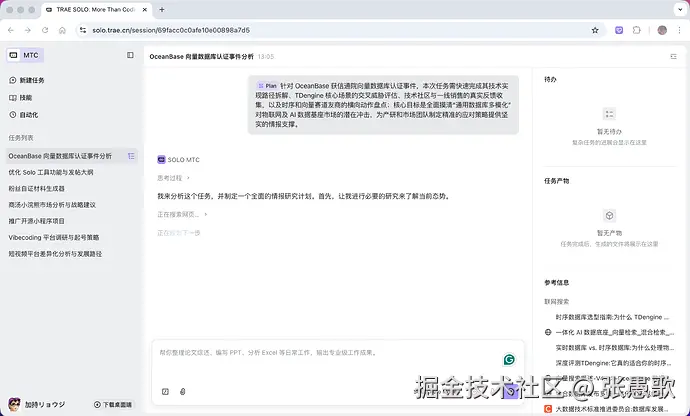
Task: Click the Chrome profile avatar
Action: click(662, 30)
